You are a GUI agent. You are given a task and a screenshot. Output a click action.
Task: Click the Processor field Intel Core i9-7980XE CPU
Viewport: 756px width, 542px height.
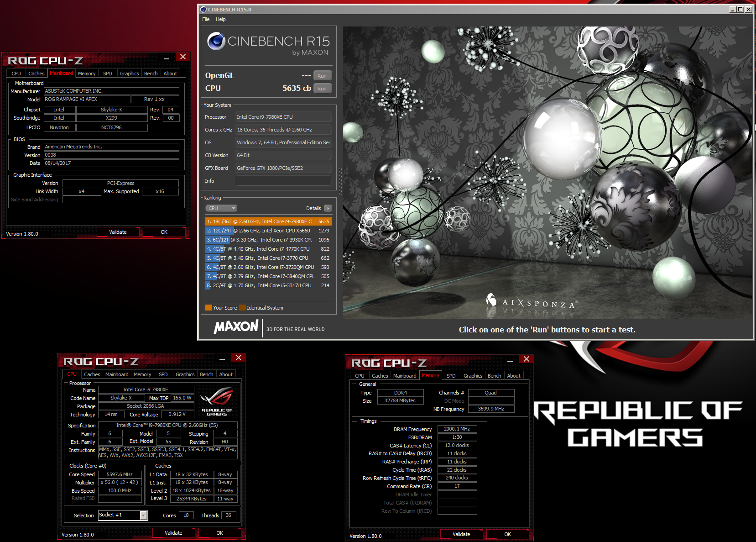pyautogui.click(x=283, y=117)
